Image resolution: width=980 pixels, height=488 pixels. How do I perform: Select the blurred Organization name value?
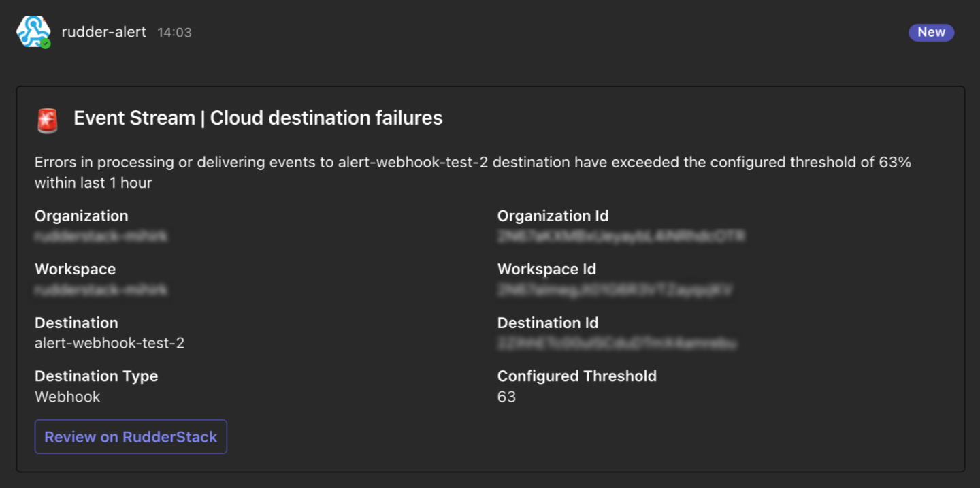click(101, 236)
